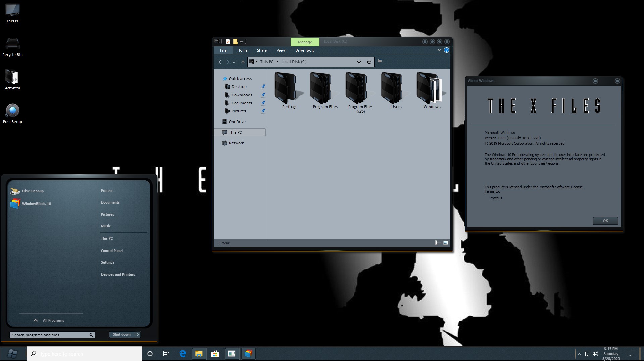The width and height of the screenshot is (644, 361).
Task: Switch to details view in status bar
Action: point(437,243)
